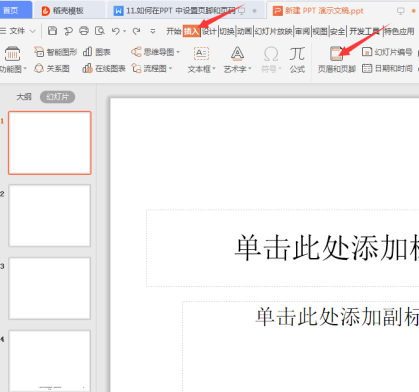Open Print Preview icon
This screenshot has height=392, width=419.
point(100,31)
